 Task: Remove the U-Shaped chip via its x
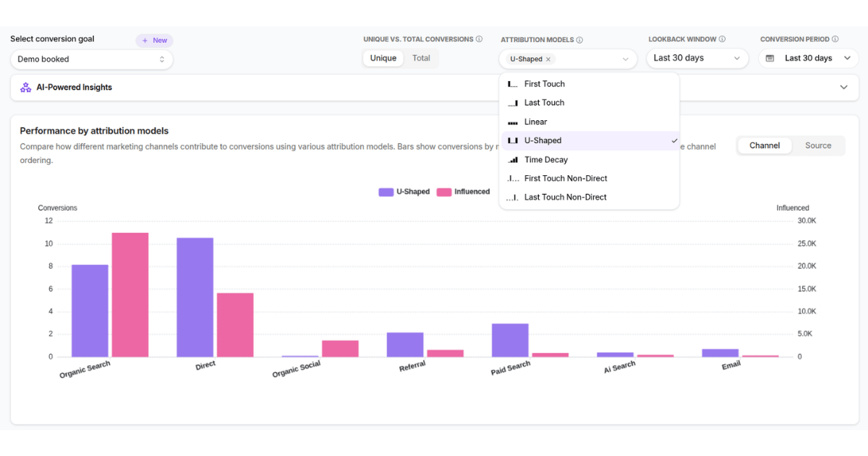548,59
